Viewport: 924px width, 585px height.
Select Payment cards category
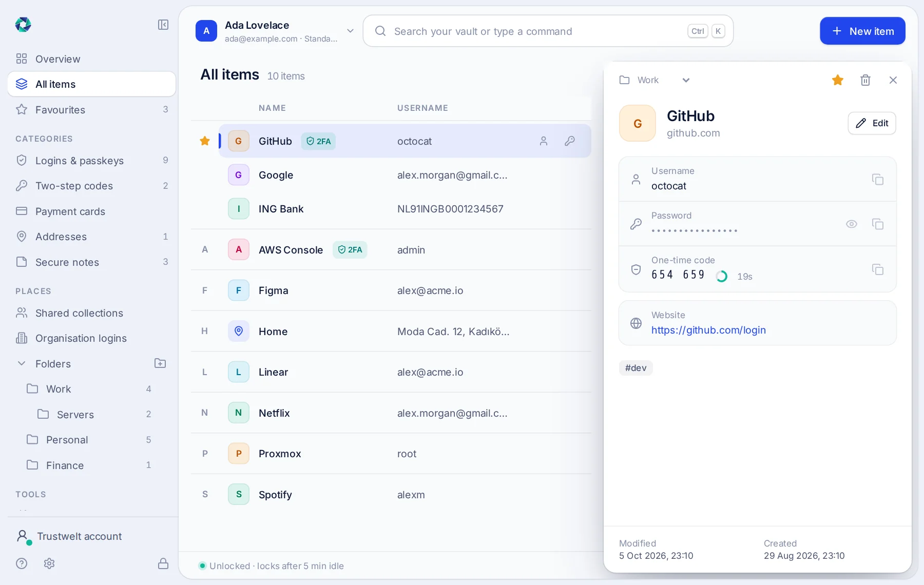(91, 211)
